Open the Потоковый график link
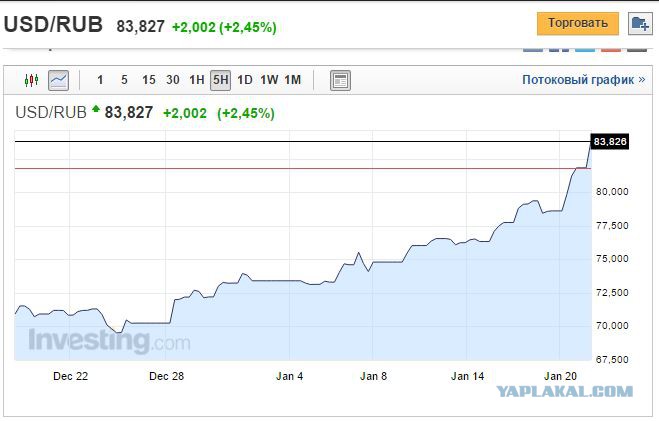The height and width of the screenshot is (421, 659). [583, 79]
